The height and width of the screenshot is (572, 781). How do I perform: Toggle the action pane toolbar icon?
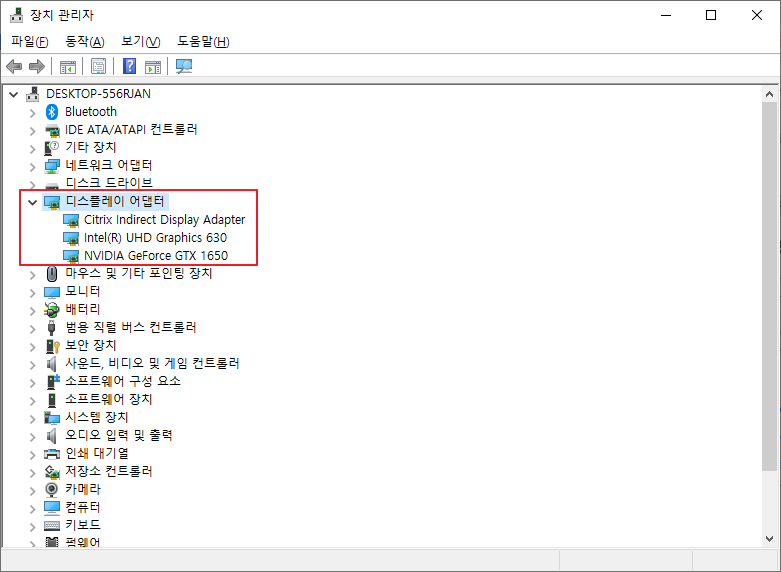click(153, 66)
